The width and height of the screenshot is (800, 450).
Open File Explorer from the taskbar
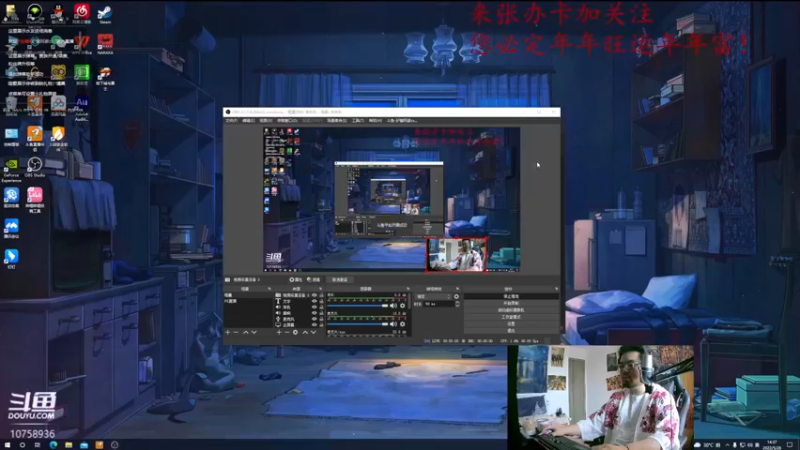(68, 445)
